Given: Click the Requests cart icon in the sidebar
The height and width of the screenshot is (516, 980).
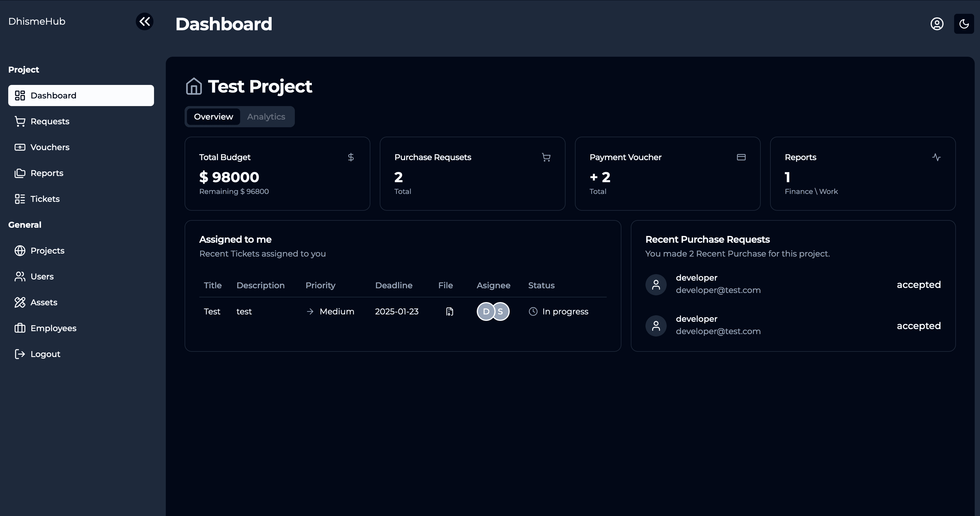Looking at the screenshot, I should pos(20,121).
